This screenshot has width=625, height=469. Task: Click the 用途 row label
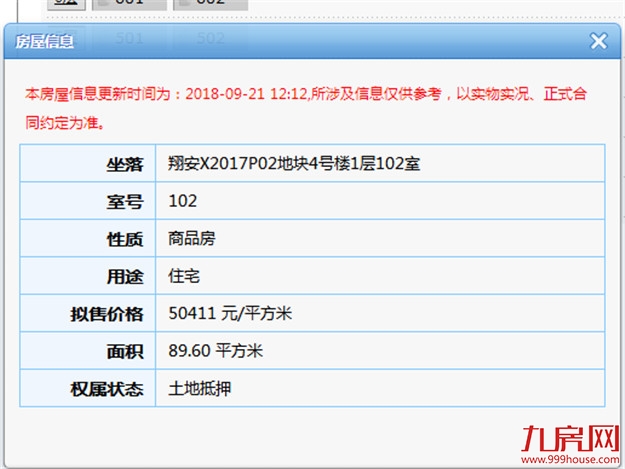[125, 277]
